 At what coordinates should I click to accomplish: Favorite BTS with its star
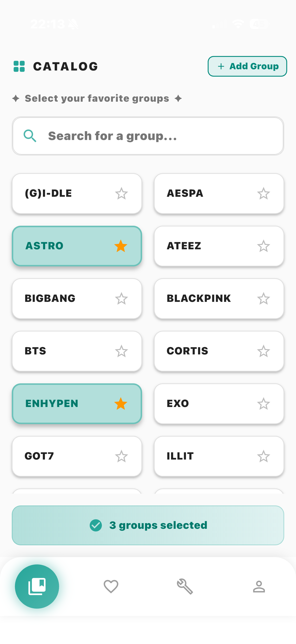click(x=121, y=351)
